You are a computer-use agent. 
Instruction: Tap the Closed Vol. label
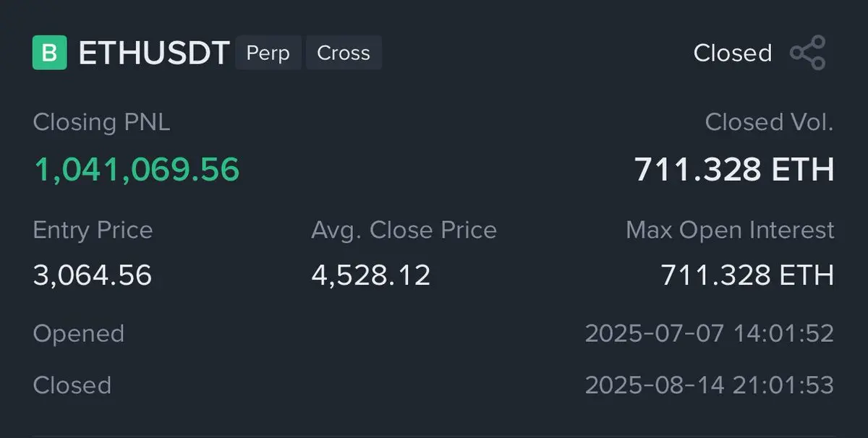(770, 122)
